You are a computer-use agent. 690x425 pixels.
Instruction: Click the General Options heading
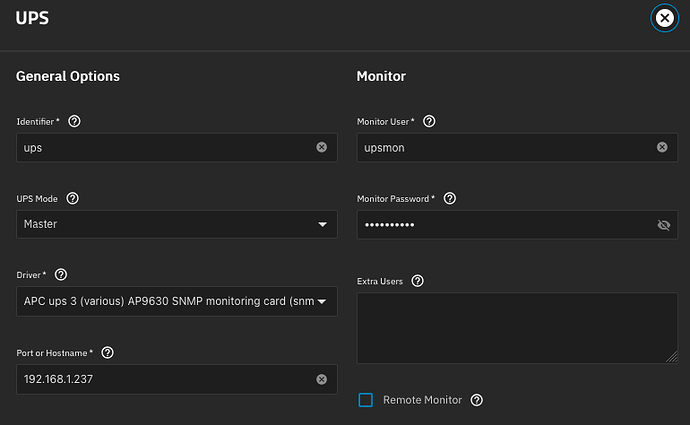click(68, 77)
